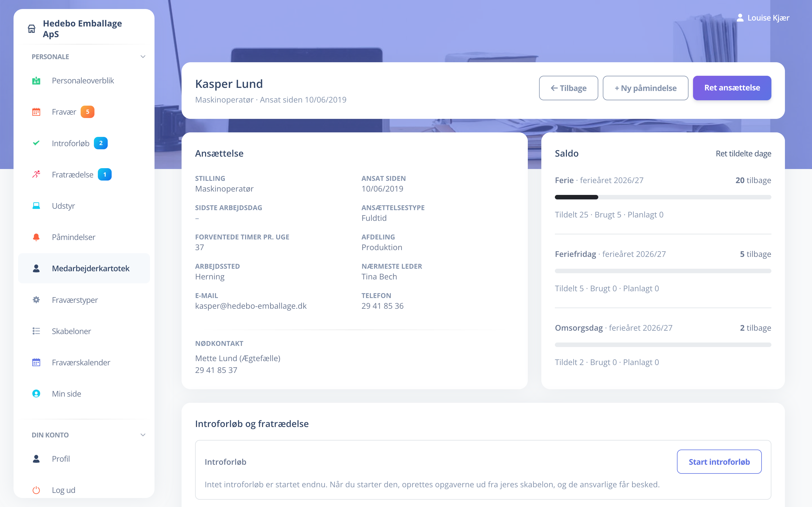Click the Ferie balance progress bar
This screenshot has width=812, height=507.
point(663,197)
